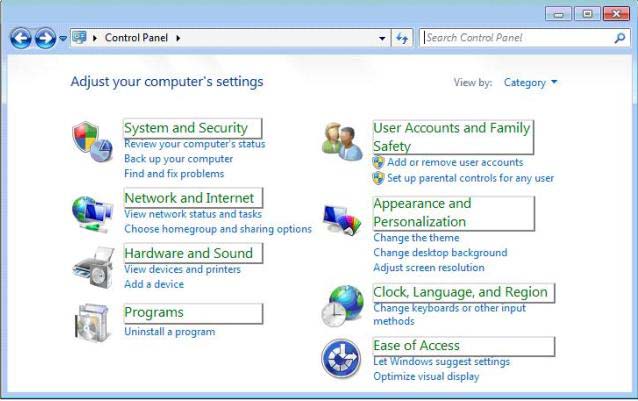Click the Hardware and Sound printer icon
The height and width of the screenshot is (401, 638).
click(94, 267)
